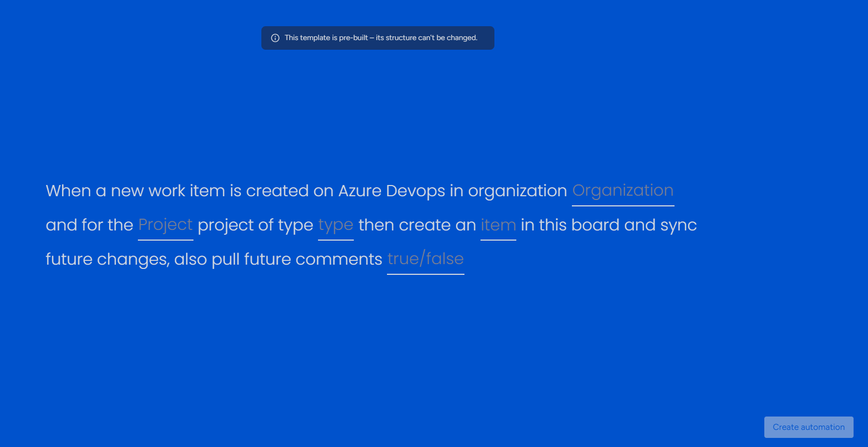Image resolution: width=868 pixels, height=447 pixels.
Task: Click the text 'in this board and sync'
Action: click(609, 225)
